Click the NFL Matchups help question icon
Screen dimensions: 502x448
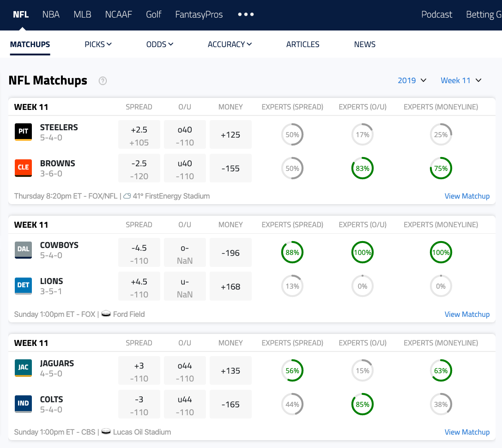tap(103, 81)
